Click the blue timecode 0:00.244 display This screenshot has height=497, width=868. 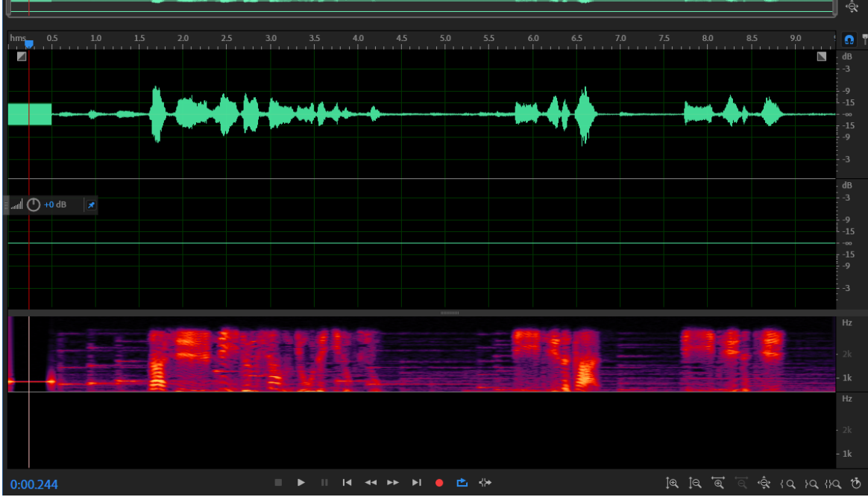pyautogui.click(x=34, y=485)
